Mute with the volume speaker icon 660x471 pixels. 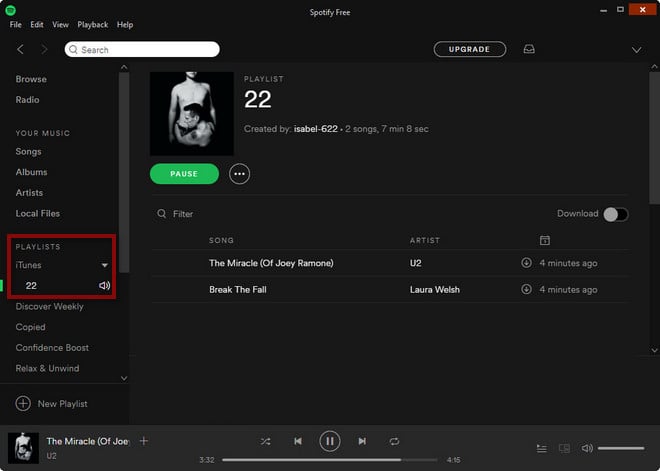[587, 448]
